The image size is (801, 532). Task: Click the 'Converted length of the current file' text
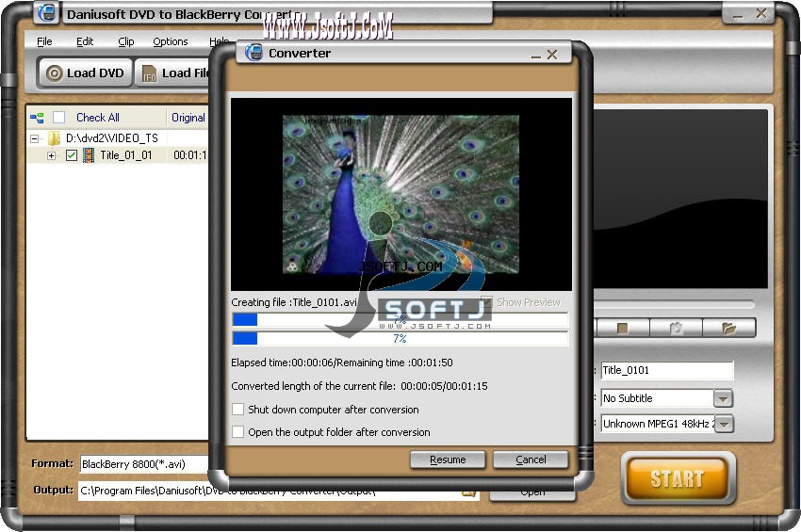point(313,386)
